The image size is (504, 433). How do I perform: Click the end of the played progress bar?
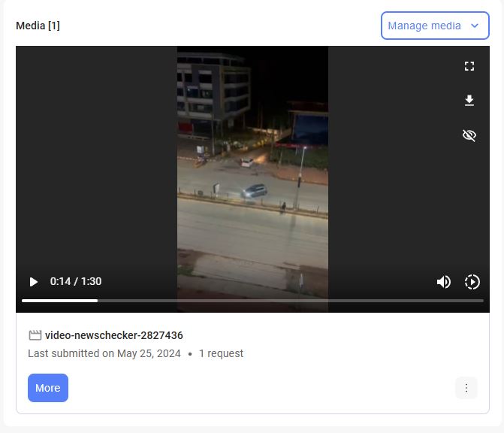(97, 301)
